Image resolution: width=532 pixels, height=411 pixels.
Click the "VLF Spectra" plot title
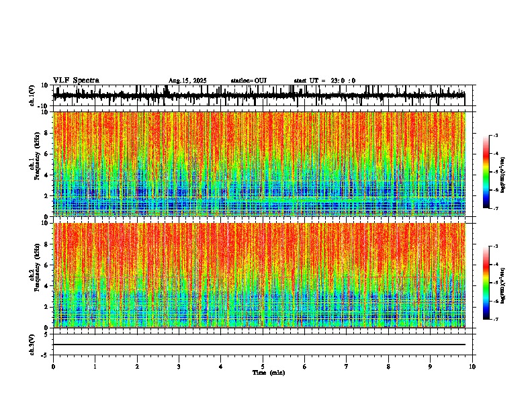[76, 81]
